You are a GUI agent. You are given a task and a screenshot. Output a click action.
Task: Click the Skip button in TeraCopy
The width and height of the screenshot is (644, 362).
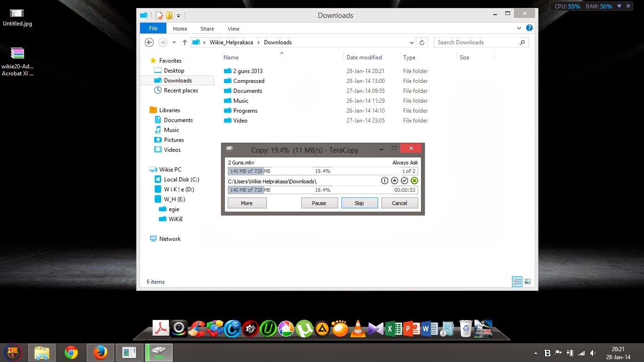click(x=359, y=203)
